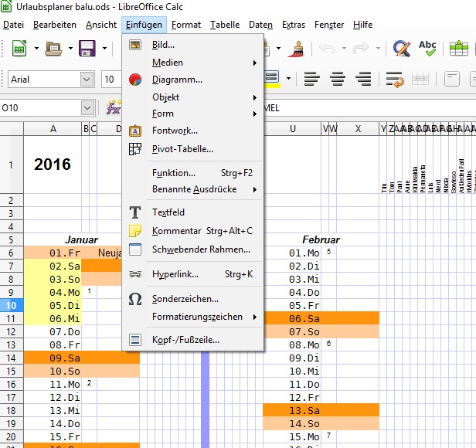
Task: Click the Find & Replace magnifier icon
Action: click(402, 48)
